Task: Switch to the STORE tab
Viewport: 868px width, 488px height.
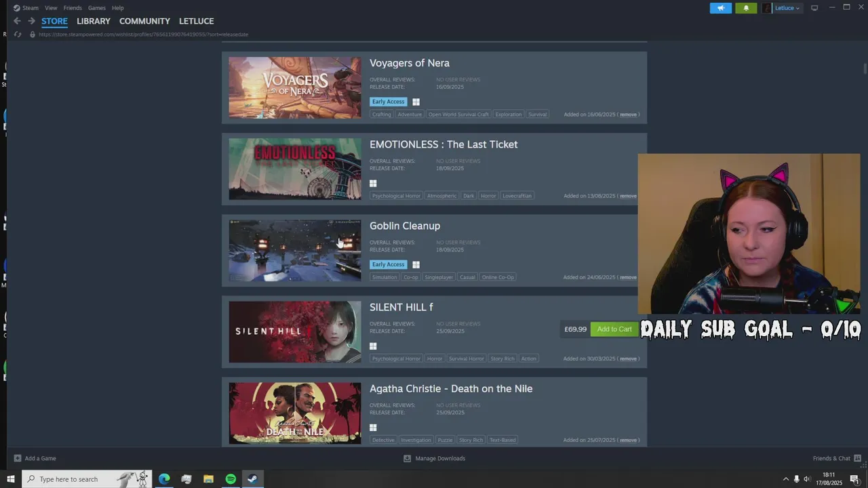Action: coord(54,21)
